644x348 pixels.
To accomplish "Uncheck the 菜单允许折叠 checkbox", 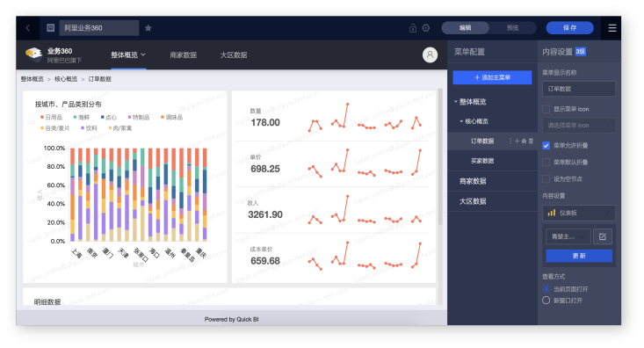I will [x=546, y=146].
